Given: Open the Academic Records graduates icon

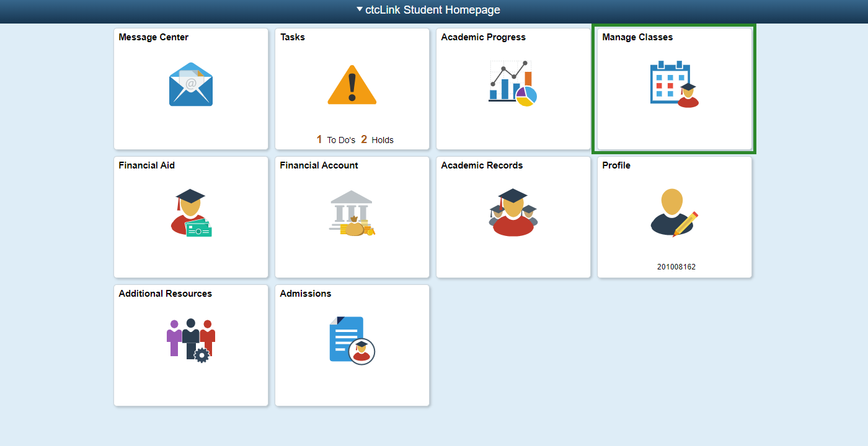Looking at the screenshot, I should click(x=513, y=212).
